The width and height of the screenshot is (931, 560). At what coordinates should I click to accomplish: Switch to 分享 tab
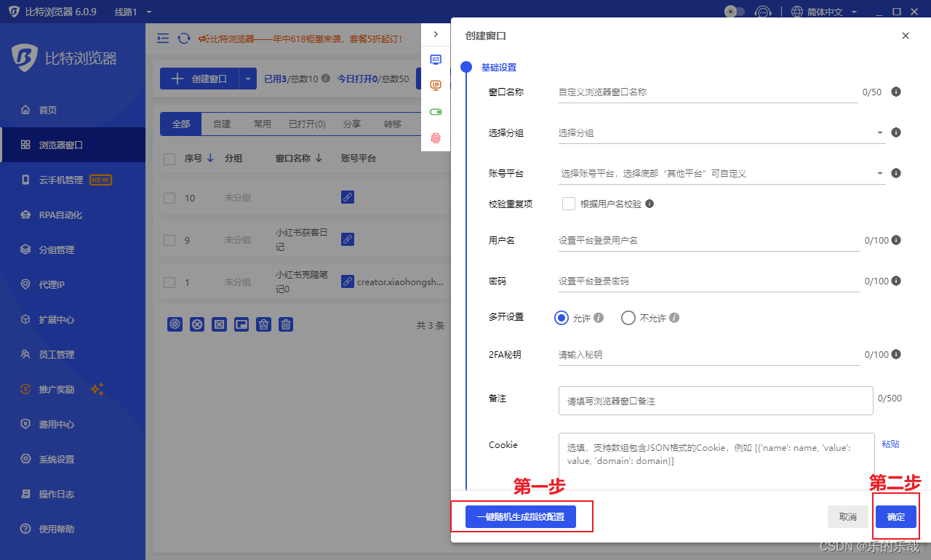(352, 124)
